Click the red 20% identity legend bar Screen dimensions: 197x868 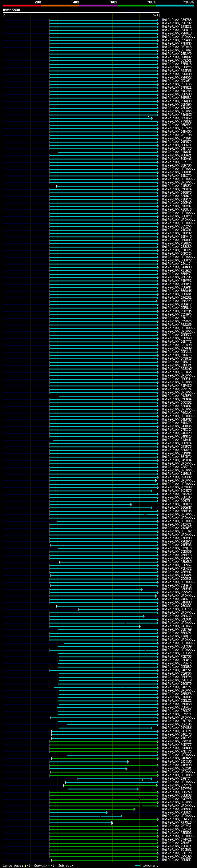point(22,6)
